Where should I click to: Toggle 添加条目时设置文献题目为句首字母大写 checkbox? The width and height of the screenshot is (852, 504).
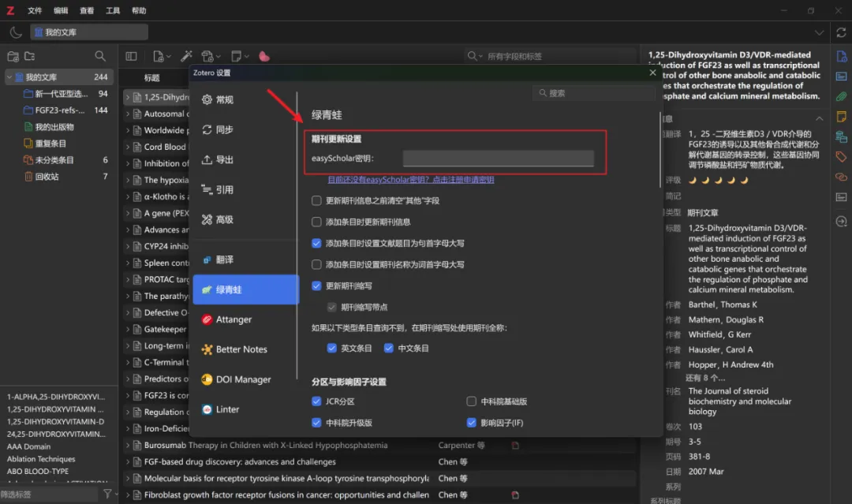click(x=316, y=243)
